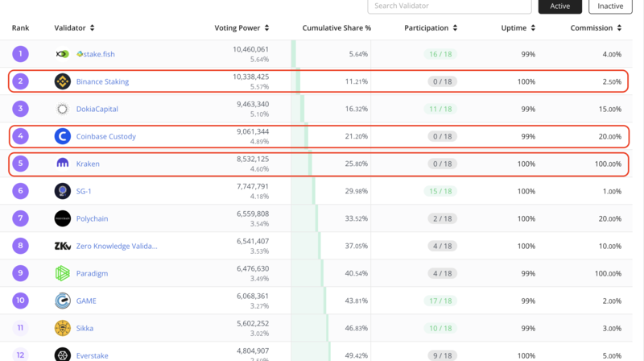This screenshot has width=644, height=361.
Task: Click the Polychain logo icon
Action: [x=63, y=218]
